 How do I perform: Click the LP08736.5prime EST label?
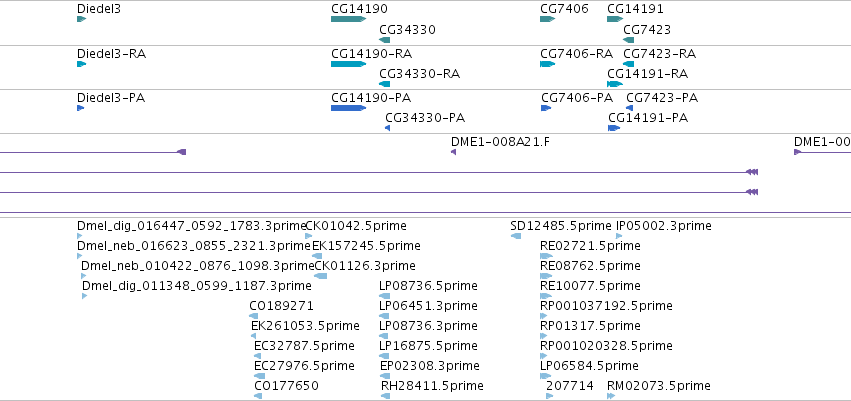[x=429, y=286]
